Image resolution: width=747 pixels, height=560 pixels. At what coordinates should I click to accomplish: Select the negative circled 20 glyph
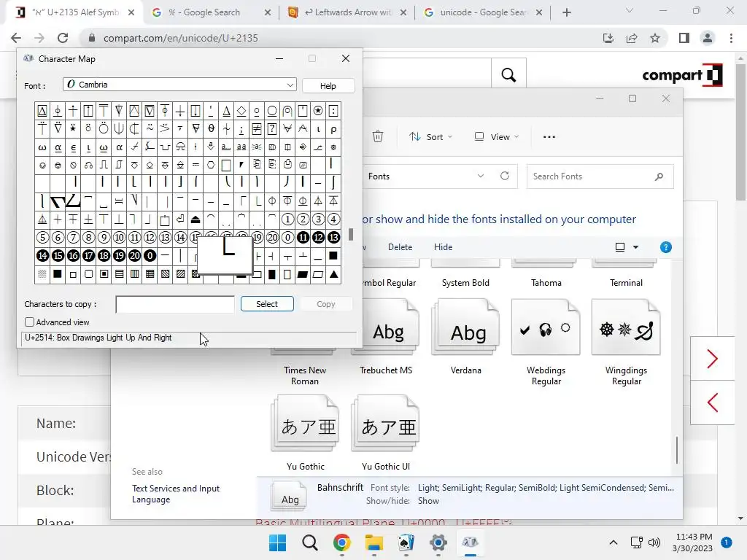(134, 256)
